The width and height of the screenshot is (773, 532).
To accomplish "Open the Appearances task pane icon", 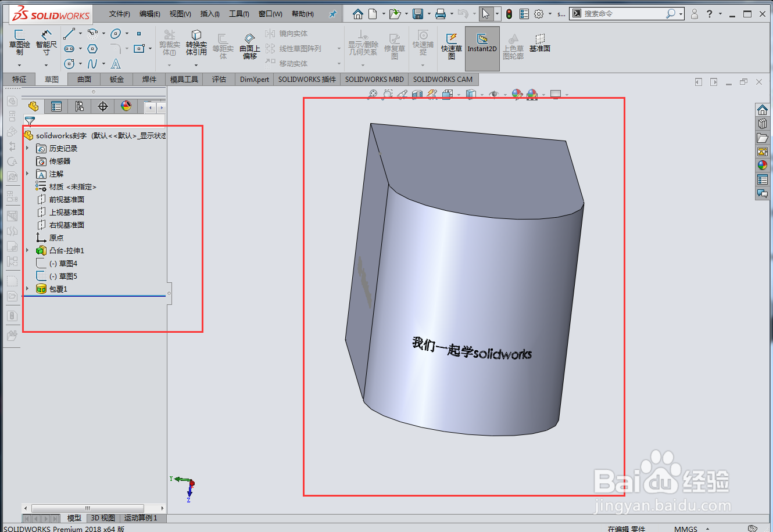I will 763,166.
